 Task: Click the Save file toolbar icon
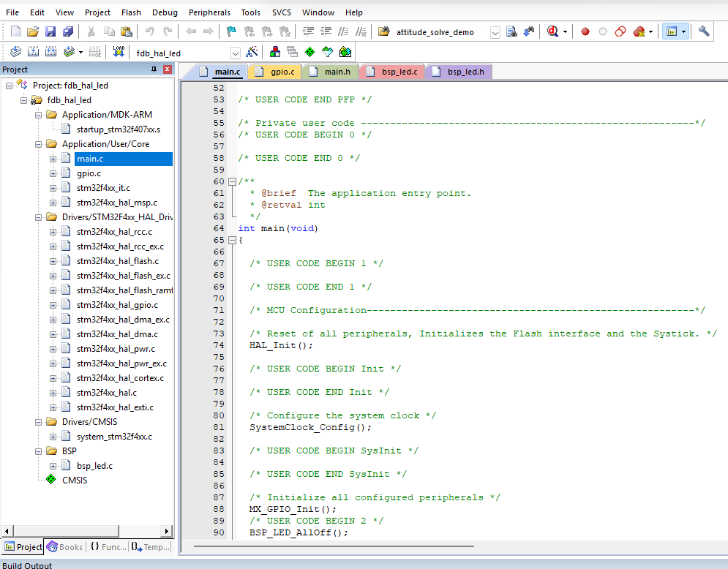coord(50,31)
